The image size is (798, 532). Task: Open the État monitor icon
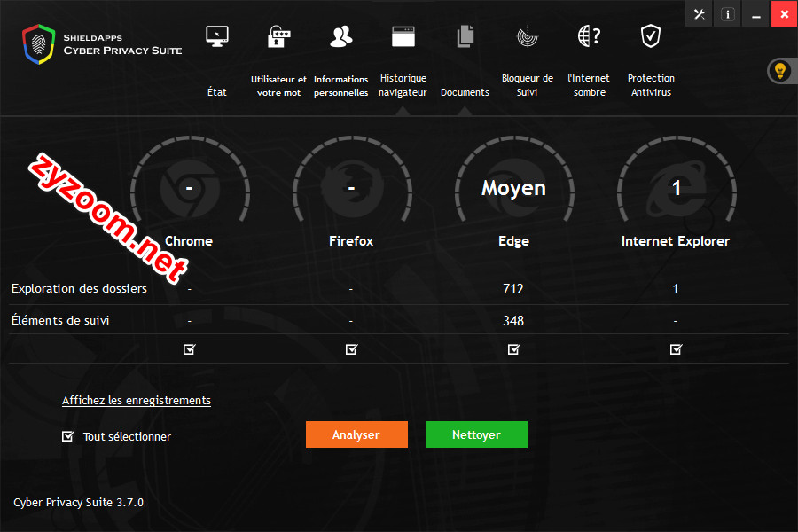pyautogui.click(x=217, y=36)
